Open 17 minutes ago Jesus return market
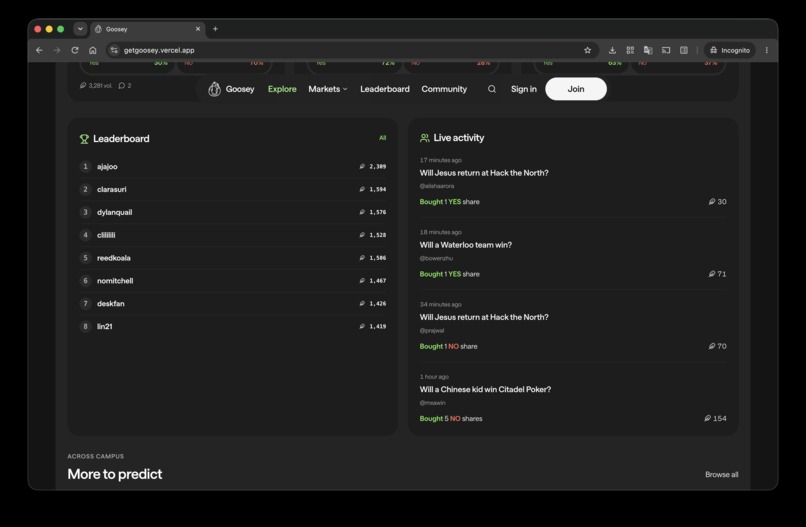 [x=484, y=173]
